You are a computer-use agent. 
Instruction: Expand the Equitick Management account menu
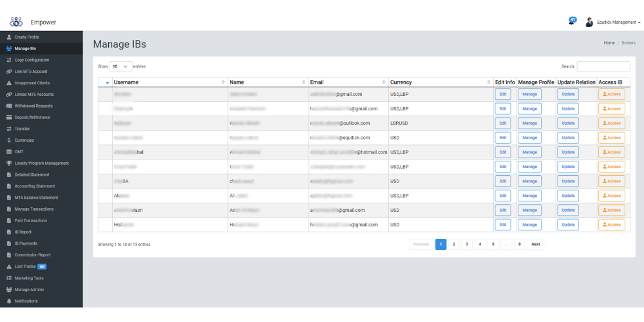pyautogui.click(x=618, y=23)
